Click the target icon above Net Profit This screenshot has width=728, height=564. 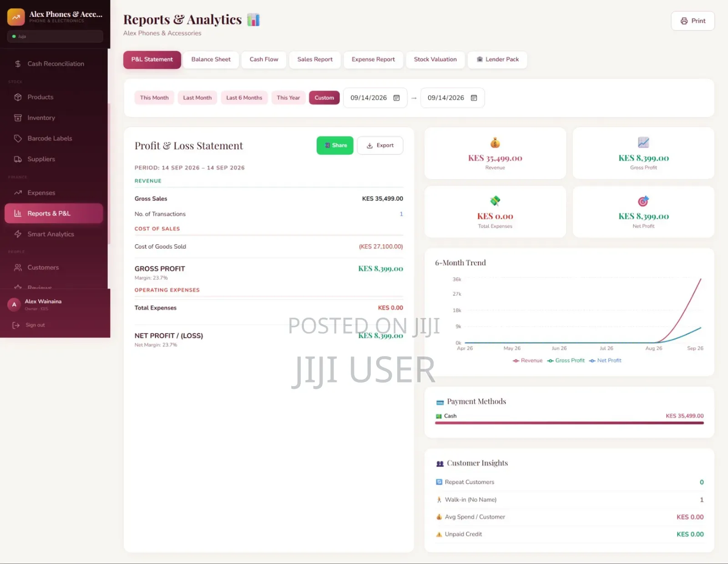[x=643, y=201]
